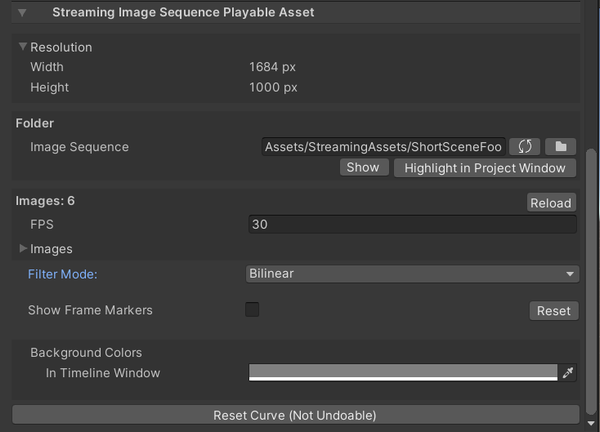Image resolution: width=600 pixels, height=432 pixels.
Task: Collapse the Streaming Image Sequence Playable Asset section
Action: click(x=23, y=13)
